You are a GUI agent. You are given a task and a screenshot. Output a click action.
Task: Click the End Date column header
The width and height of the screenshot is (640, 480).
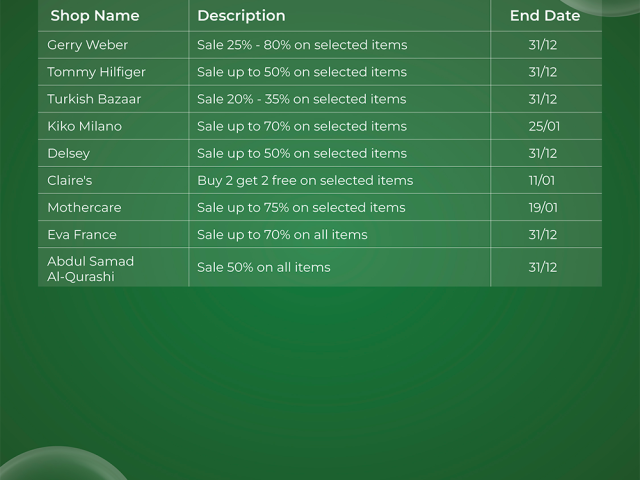(x=545, y=16)
